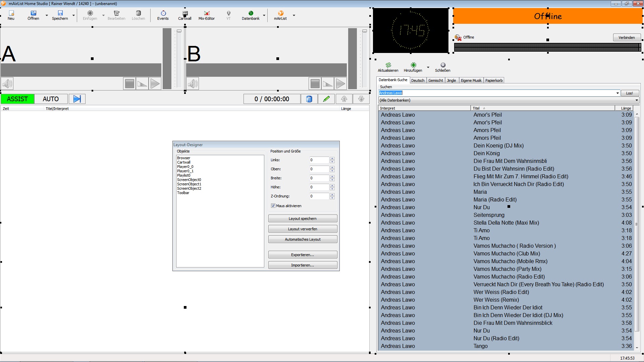Image resolution: width=644 pixels, height=362 pixels.
Task: Click Player B fade-out ramp button
Action: point(328,83)
